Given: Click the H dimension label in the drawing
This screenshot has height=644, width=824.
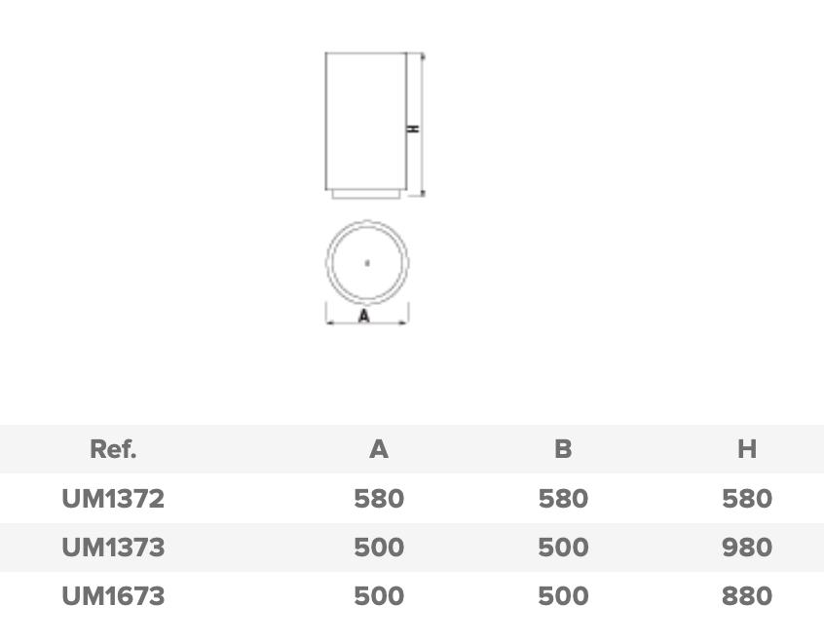Looking at the screenshot, I should click(414, 129).
